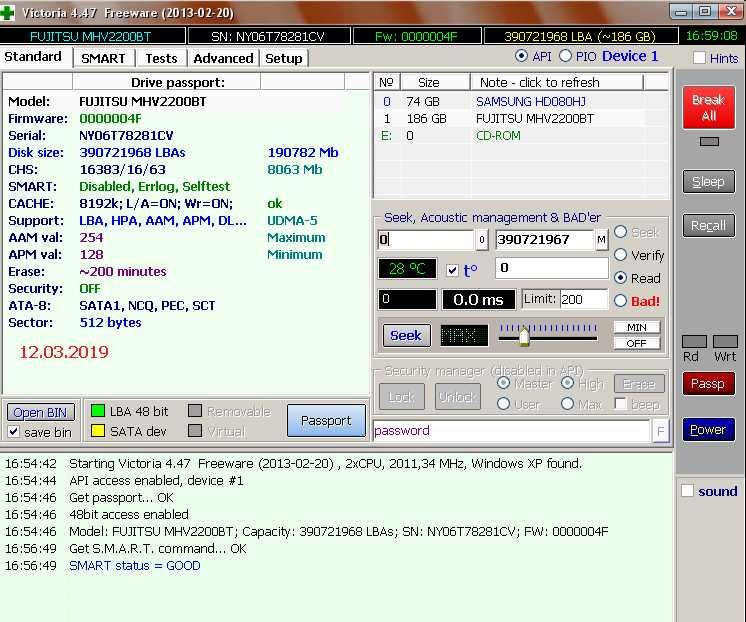
Task: Click the 16:59:08 clock display
Action: (712, 36)
